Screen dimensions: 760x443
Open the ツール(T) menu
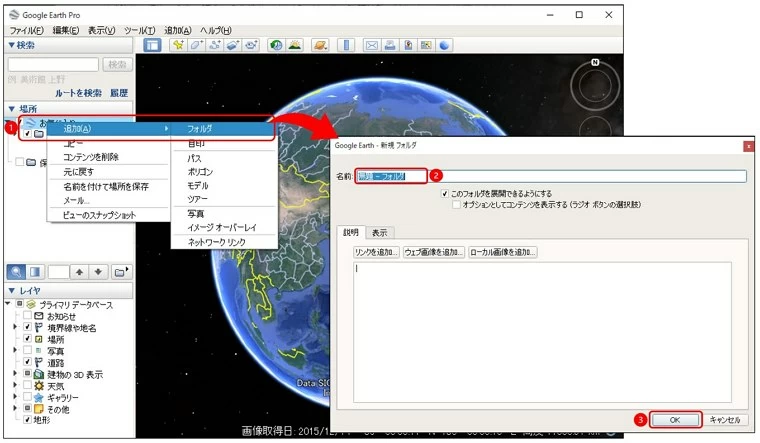[x=140, y=30]
